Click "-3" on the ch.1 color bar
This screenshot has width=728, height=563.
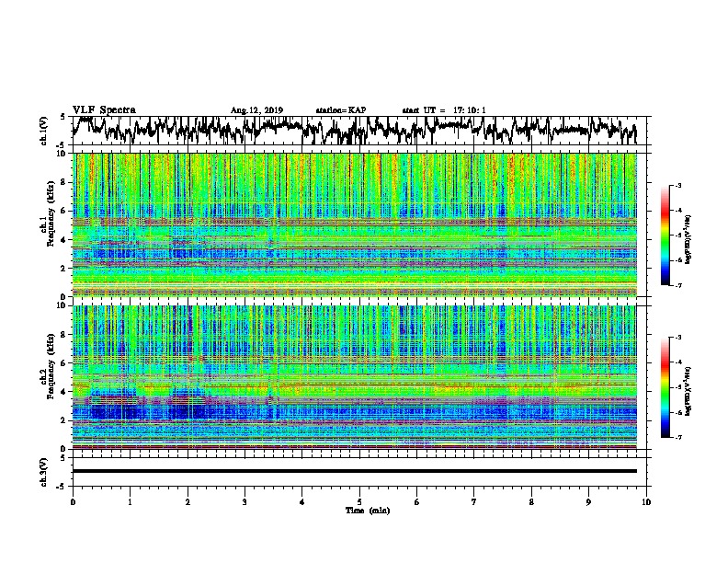[677, 185]
